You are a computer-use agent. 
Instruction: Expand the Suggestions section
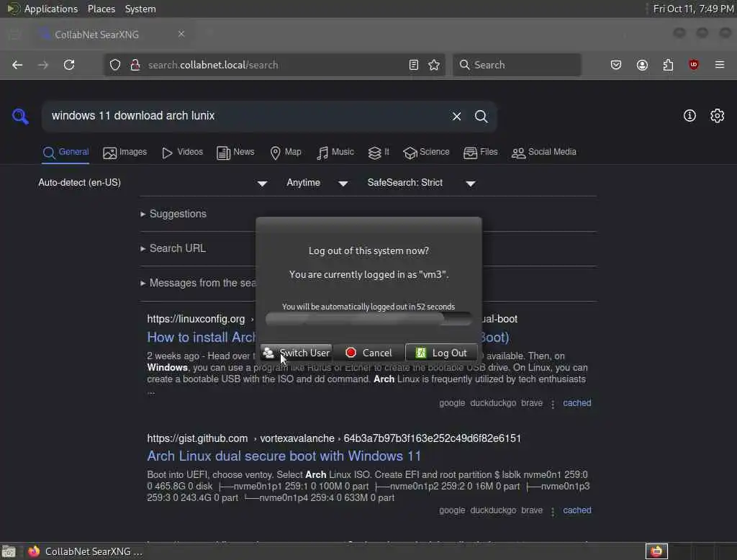(173, 214)
